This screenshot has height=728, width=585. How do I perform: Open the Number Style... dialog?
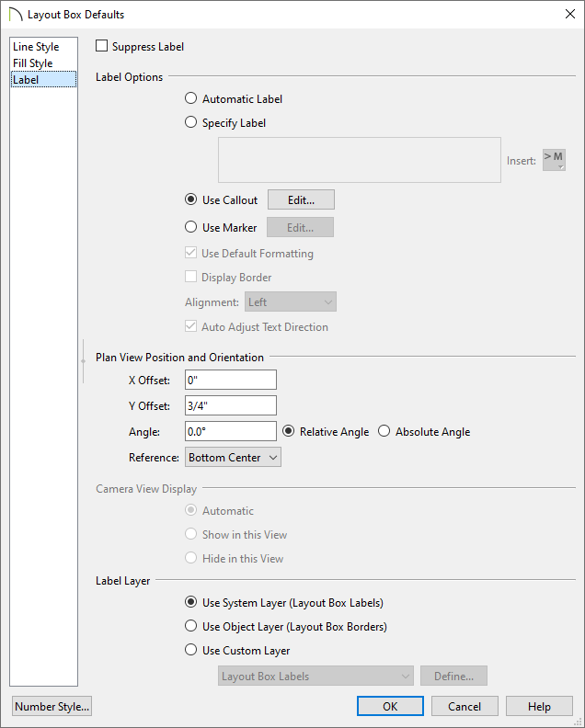[x=52, y=706]
